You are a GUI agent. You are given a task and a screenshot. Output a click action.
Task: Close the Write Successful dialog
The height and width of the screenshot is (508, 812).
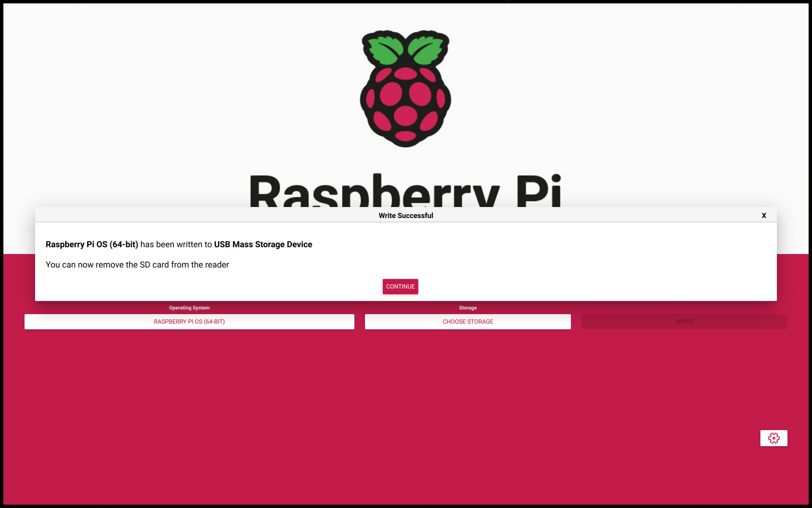click(x=764, y=215)
